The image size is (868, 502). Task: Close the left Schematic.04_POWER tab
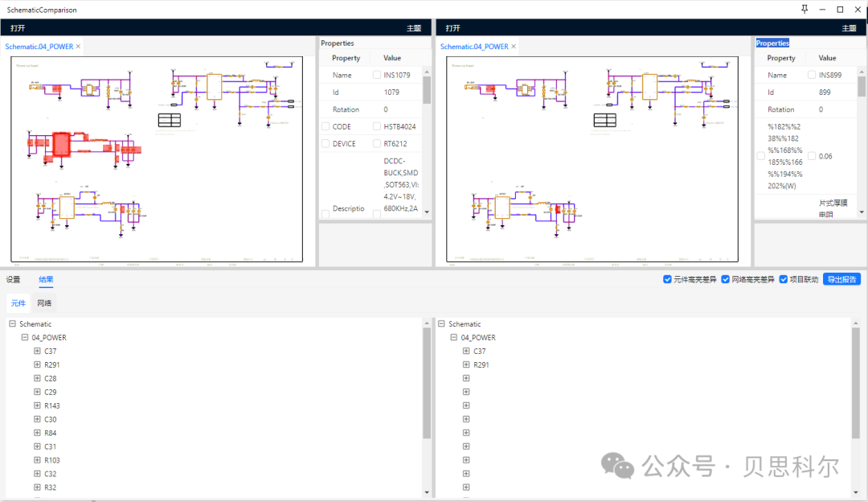(78, 47)
